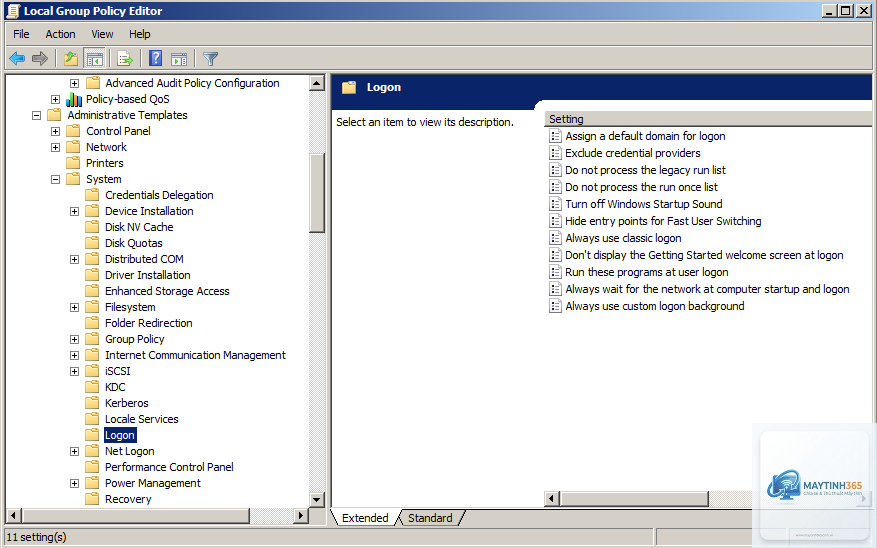Open the View menu
The image size is (877, 548).
102,34
